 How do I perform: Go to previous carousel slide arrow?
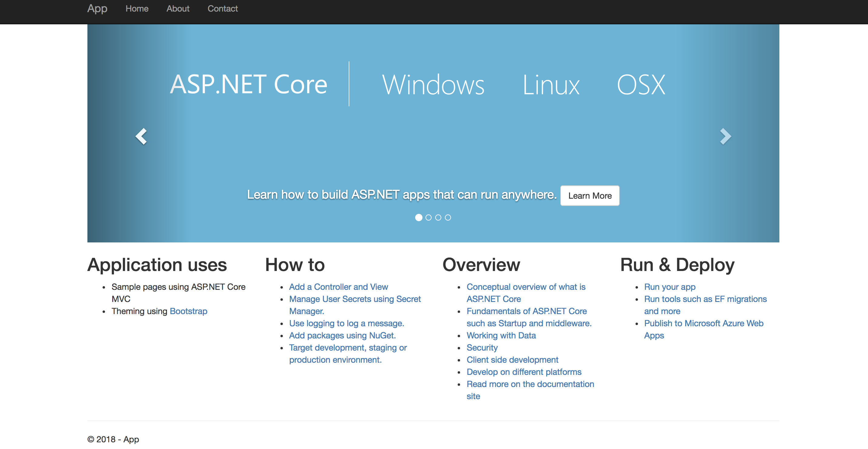tap(141, 136)
